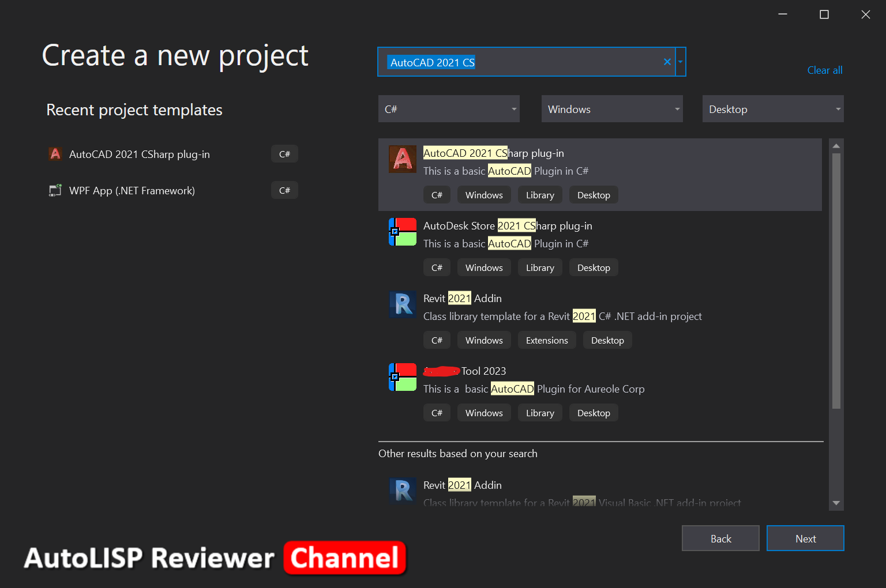Image resolution: width=886 pixels, height=588 pixels.
Task: Click the results list vertical scrollbar thumb
Action: 836,281
